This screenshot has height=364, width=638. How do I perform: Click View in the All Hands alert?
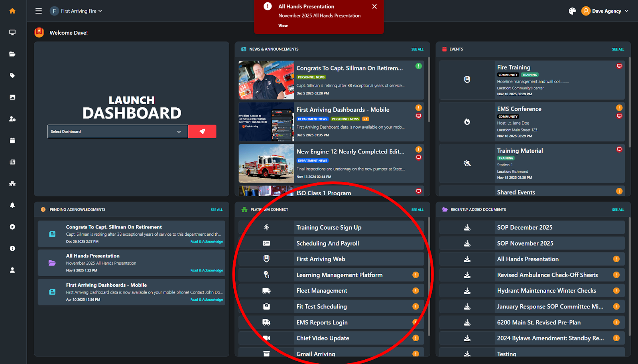point(283,26)
